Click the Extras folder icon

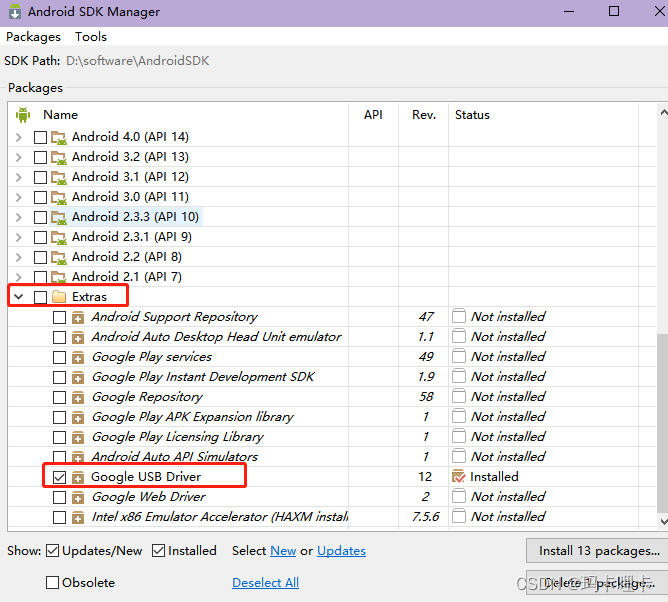tap(59, 297)
